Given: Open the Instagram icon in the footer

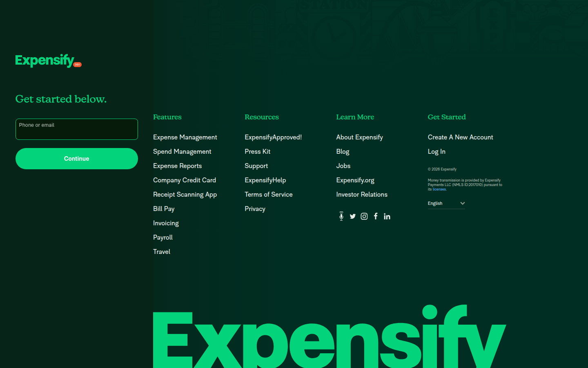Looking at the screenshot, I should [x=364, y=216].
